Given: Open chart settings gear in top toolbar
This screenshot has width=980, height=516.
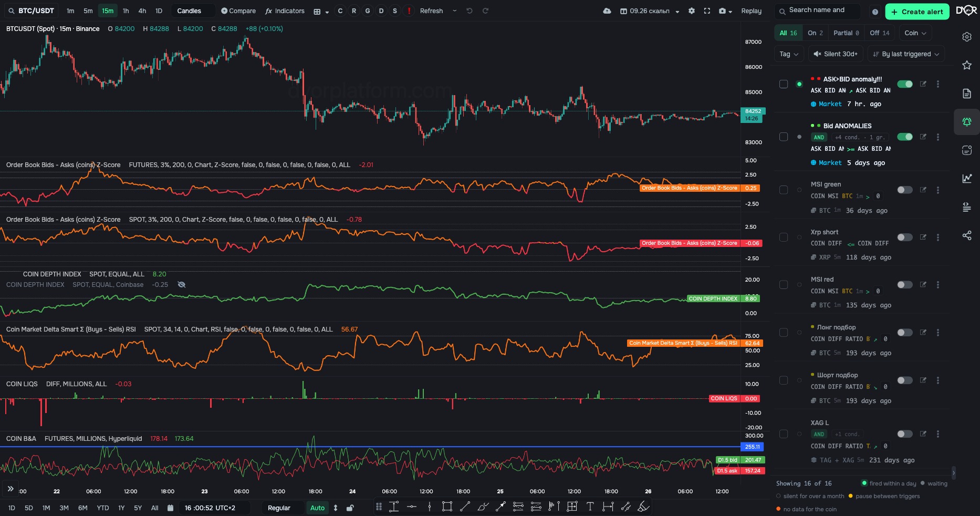Looking at the screenshot, I should click(x=692, y=11).
